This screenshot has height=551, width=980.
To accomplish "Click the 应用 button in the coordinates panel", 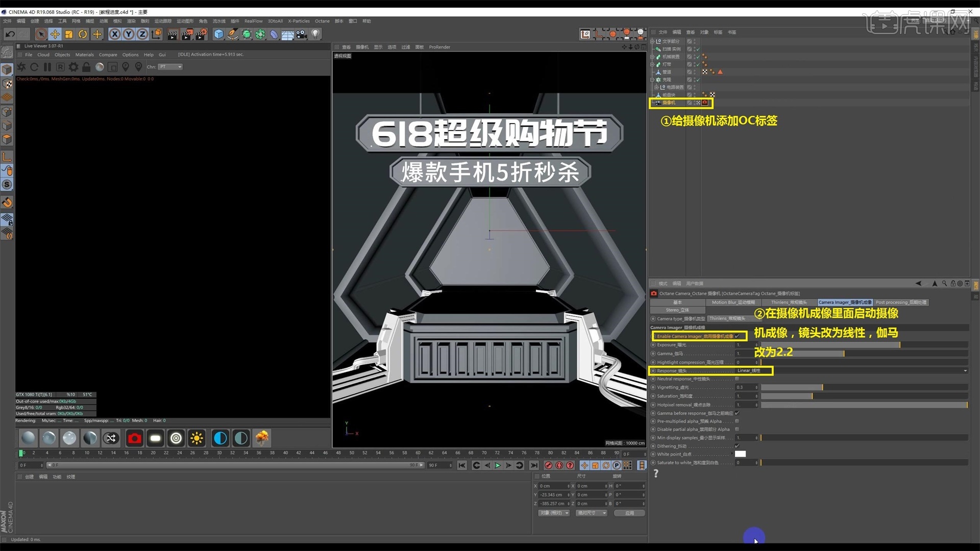I will [x=629, y=513].
